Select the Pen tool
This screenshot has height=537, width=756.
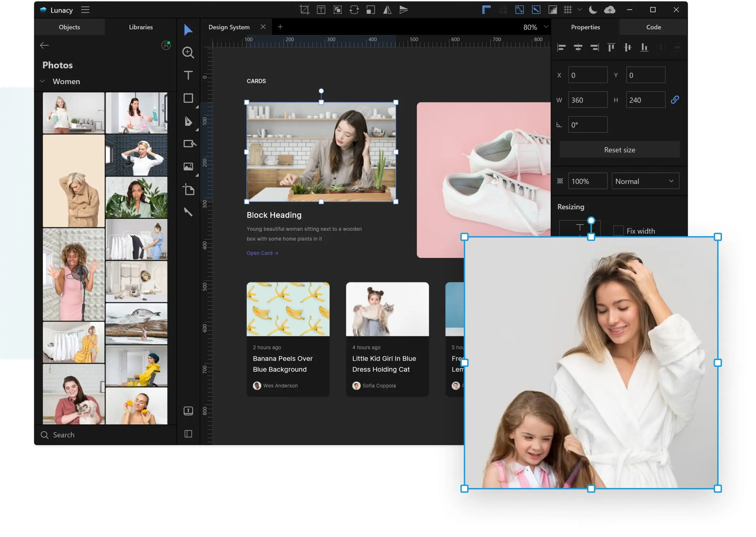click(188, 121)
